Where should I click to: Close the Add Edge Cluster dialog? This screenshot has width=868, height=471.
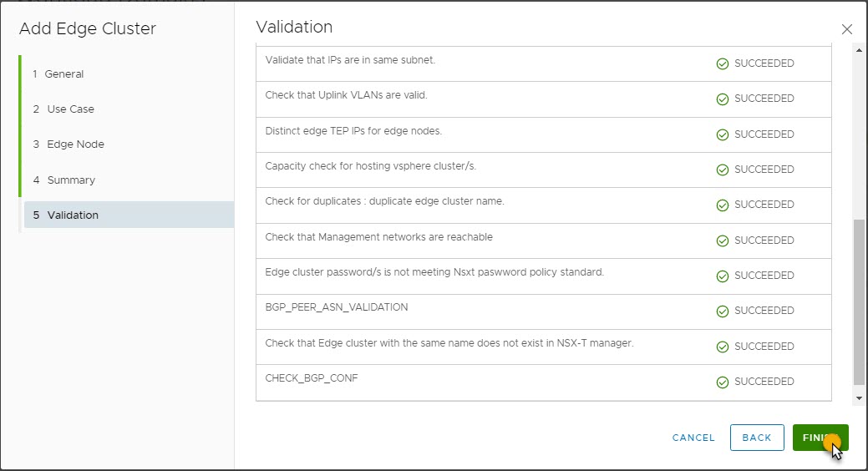click(x=846, y=29)
